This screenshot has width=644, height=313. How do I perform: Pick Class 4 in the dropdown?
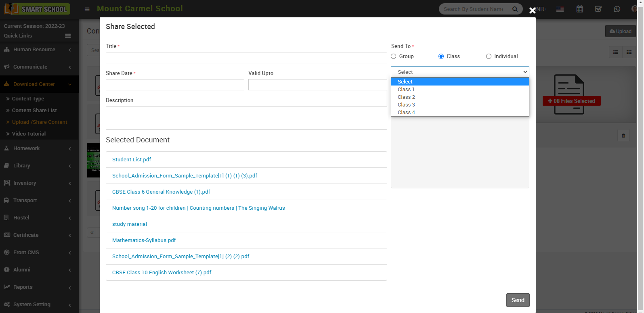(x=406, y=113)
